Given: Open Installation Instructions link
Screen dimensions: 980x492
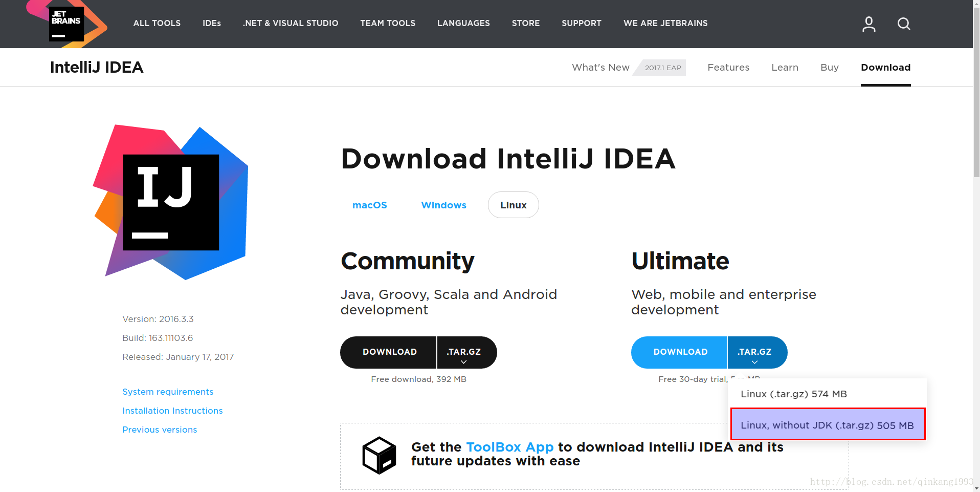Looking at the screenshot, I should tap(172, 411).
